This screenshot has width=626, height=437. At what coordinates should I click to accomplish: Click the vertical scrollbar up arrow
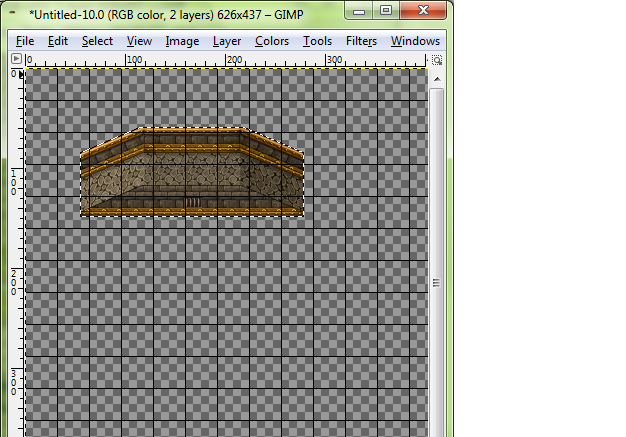[437, 79]
